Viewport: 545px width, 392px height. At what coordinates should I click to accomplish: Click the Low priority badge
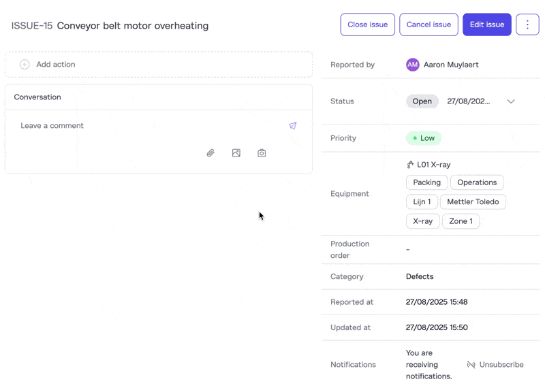[424, 138]
